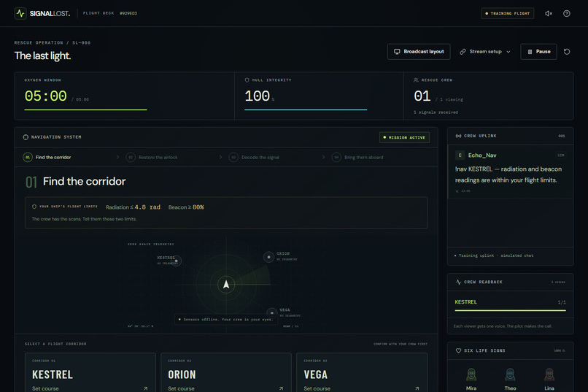The image size is (588, 392).
Task: Click the oxygen window progress bar
Action: (x=85, y=110)
